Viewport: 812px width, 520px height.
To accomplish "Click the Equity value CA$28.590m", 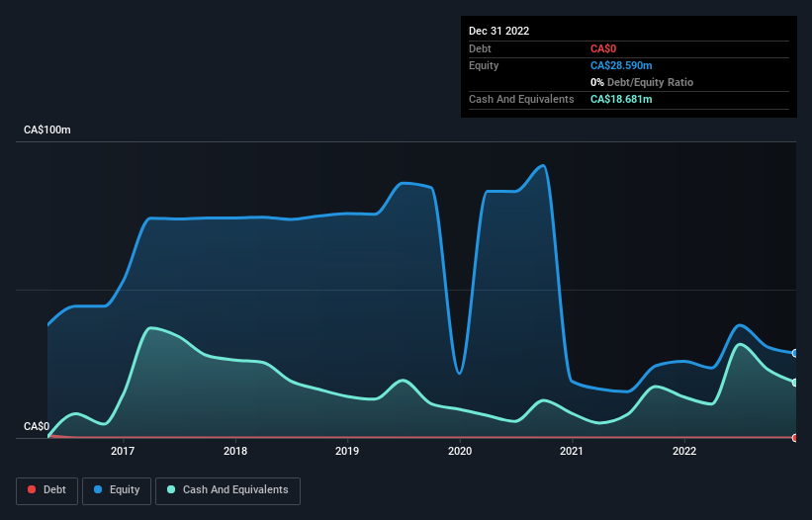I will [x=621, y=65].
